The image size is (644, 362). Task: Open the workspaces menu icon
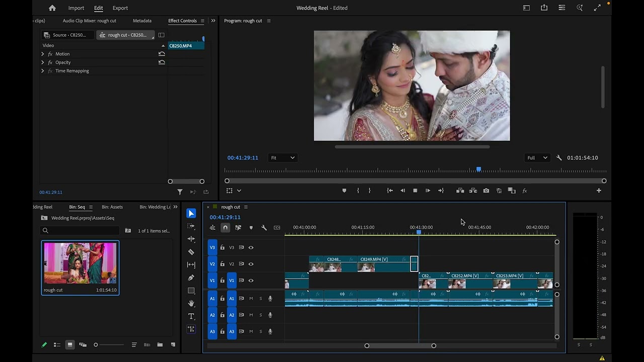click(x=562, y=8)
